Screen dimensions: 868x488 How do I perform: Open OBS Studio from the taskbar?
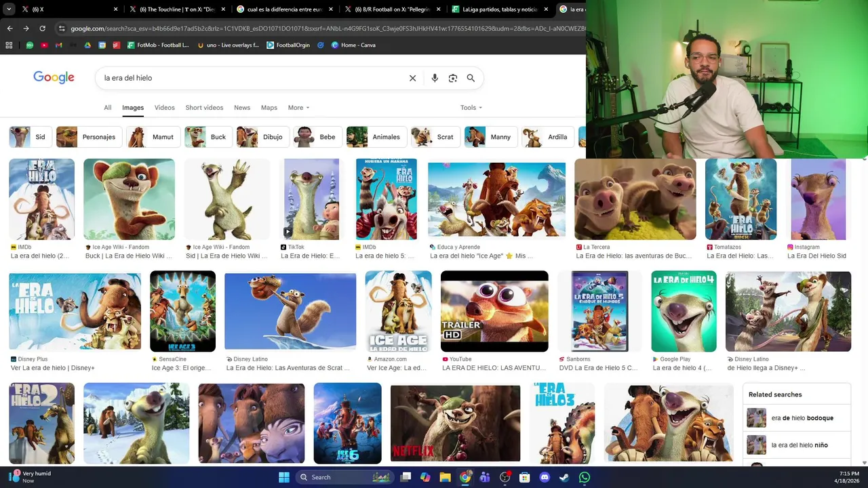tap(505, 477)
